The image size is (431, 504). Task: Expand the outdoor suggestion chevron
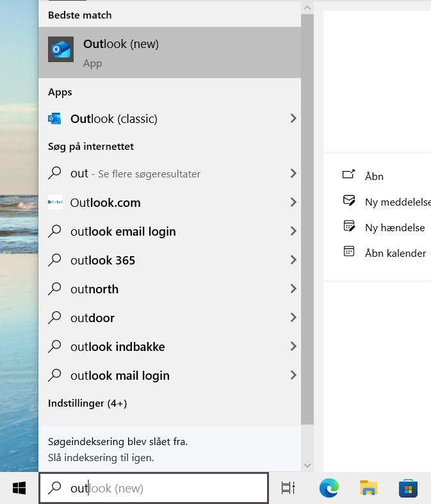293,318
